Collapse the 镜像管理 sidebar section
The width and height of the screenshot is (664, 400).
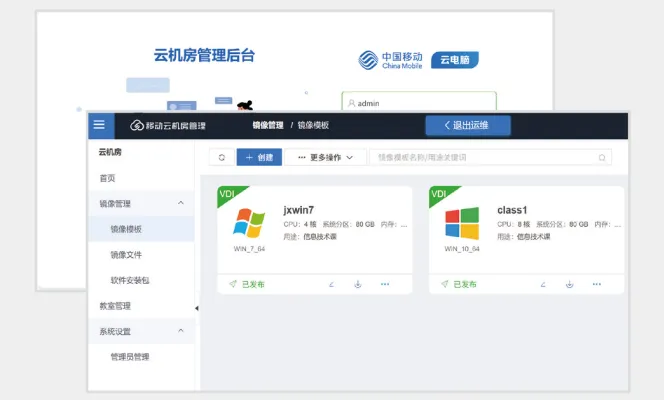coord(181,203)
